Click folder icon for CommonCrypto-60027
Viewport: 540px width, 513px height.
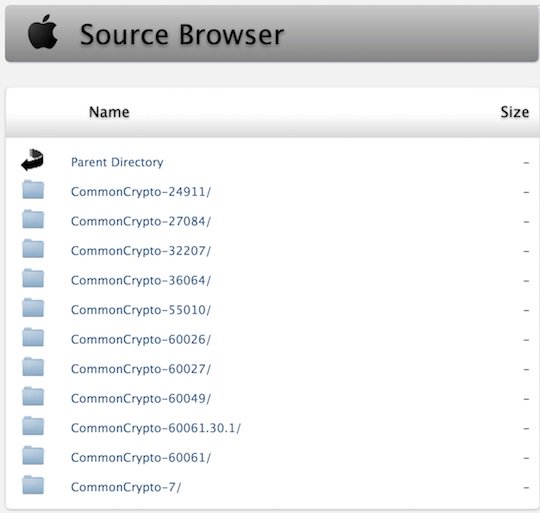coord(33,367)
